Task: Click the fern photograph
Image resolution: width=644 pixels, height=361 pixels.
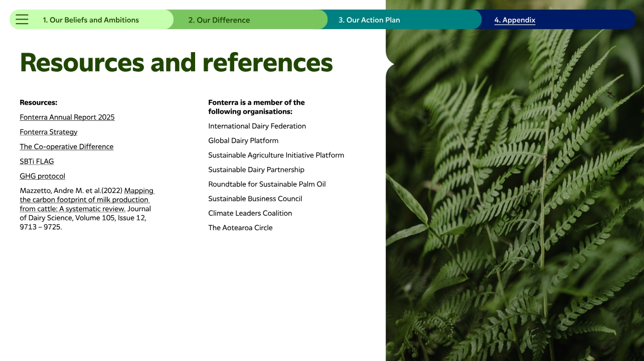Action: (515, 201)
